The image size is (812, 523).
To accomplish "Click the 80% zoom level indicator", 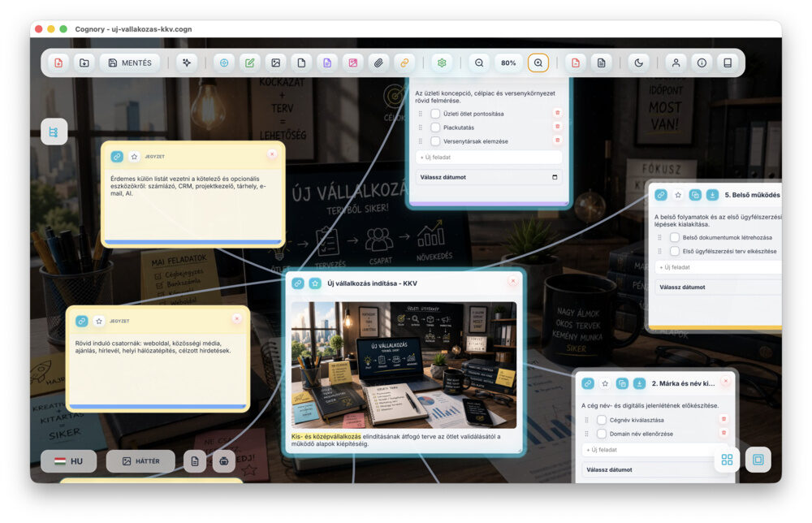I will coord(508,63).
